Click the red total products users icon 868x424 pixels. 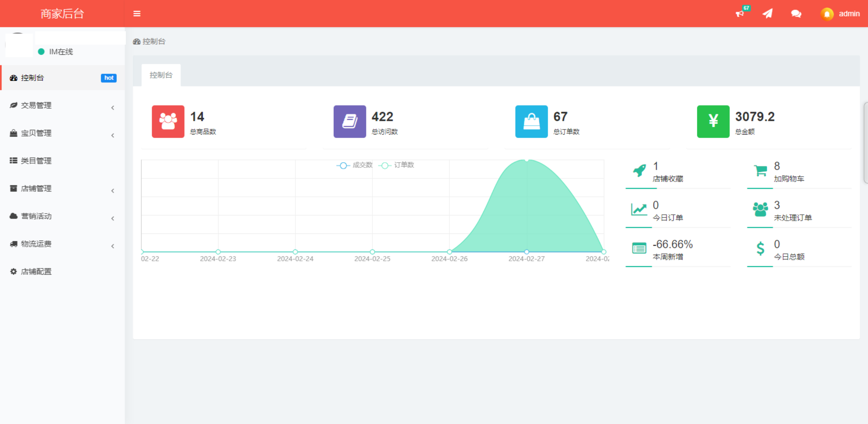click(168, 121)
